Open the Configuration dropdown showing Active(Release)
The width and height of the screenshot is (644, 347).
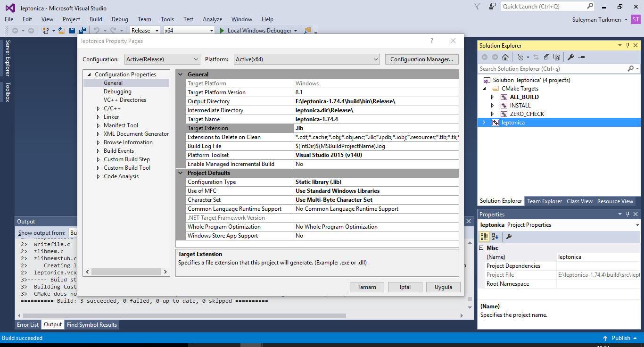point(163,59)
